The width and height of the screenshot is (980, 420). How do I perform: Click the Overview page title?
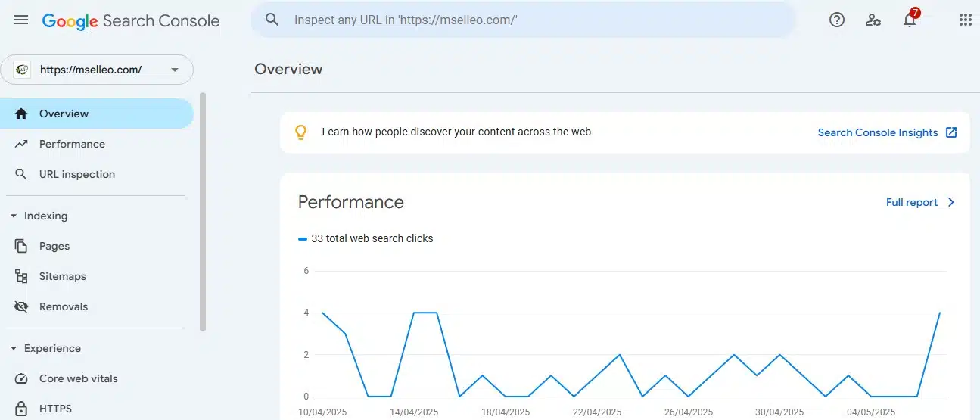(x=288, y=69)
